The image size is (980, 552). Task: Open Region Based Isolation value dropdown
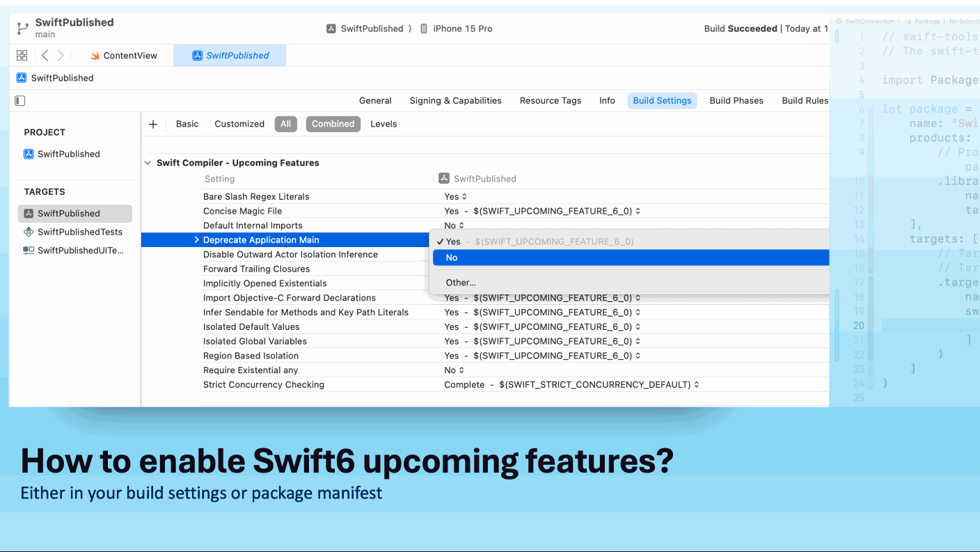pyautogui.click(x=542, y=356)
